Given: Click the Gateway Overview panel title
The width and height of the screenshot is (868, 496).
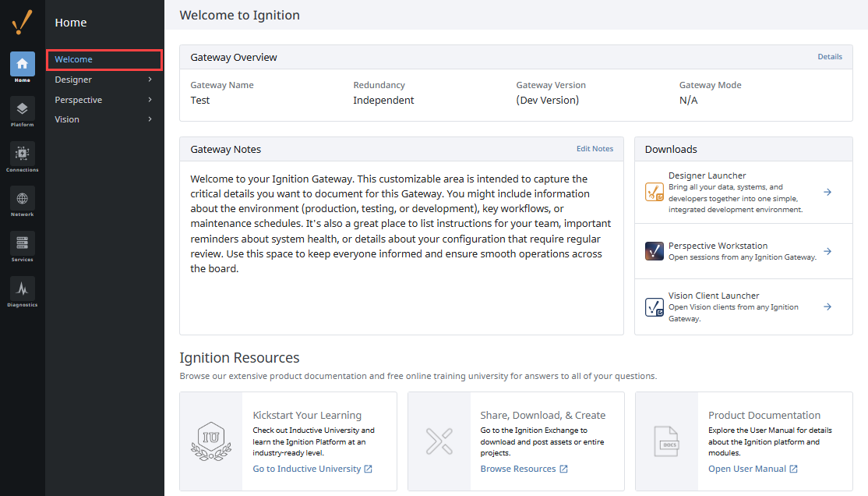Looking at the screenshot, I should 234,57.
